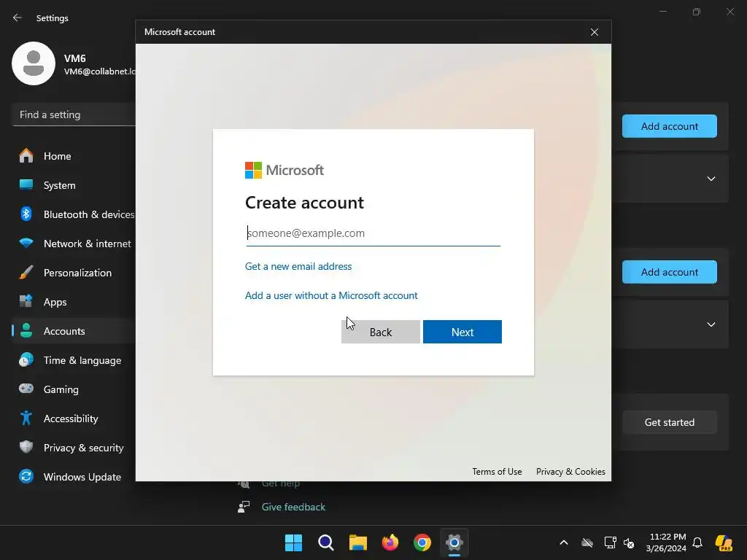Click the Home house icon
This screenshot has width=747, height=560.
(26, 156)
